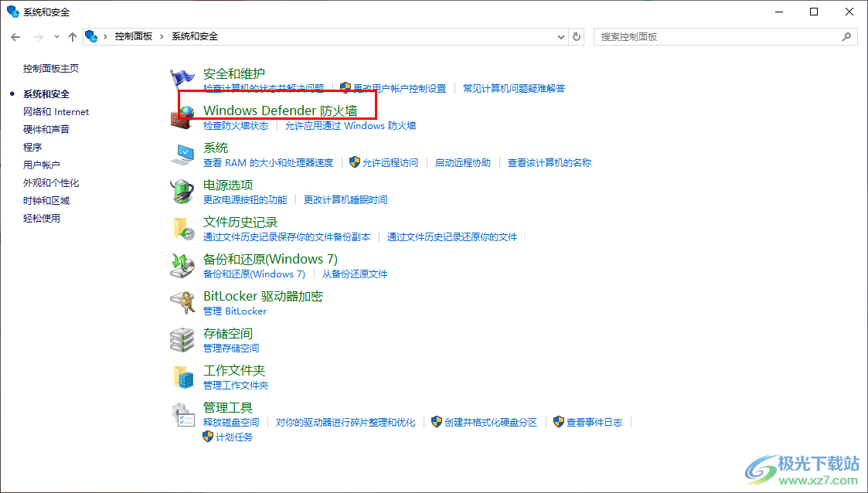Screen dimensions: 868x493
Task: Open the 文件历史记录 heading
Action: 240,222
